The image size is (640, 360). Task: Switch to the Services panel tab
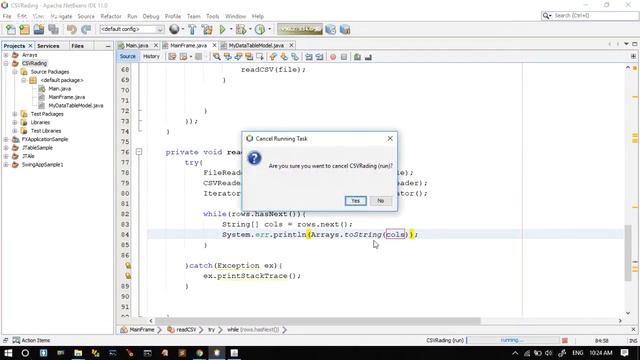pos(48,46)
